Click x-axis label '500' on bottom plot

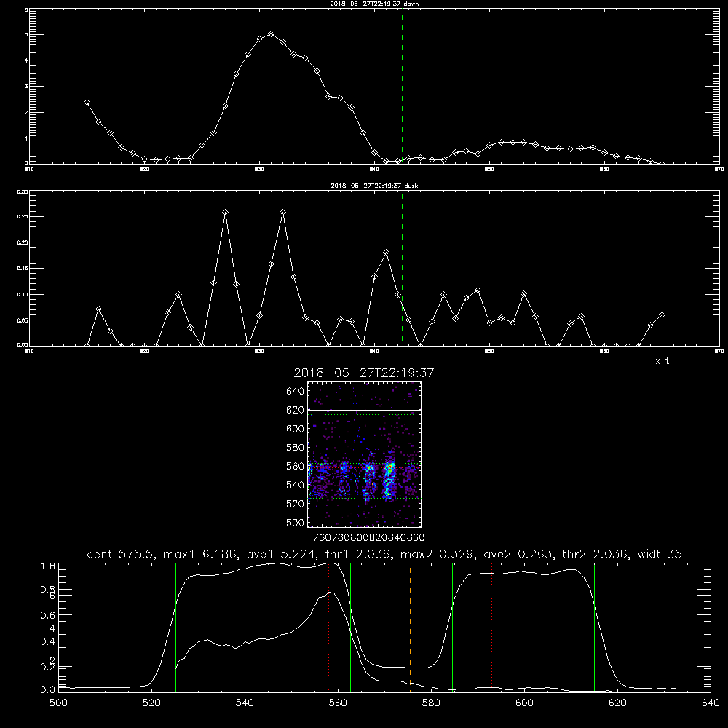58,703
